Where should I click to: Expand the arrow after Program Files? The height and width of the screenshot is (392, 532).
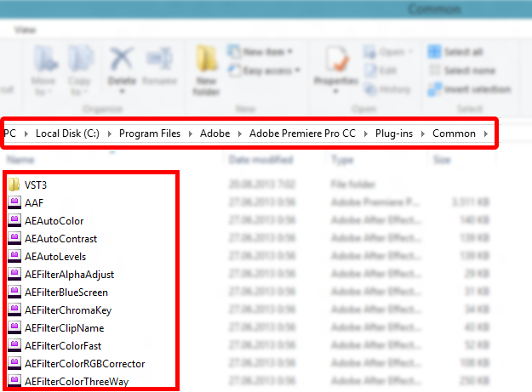[191, 134]
